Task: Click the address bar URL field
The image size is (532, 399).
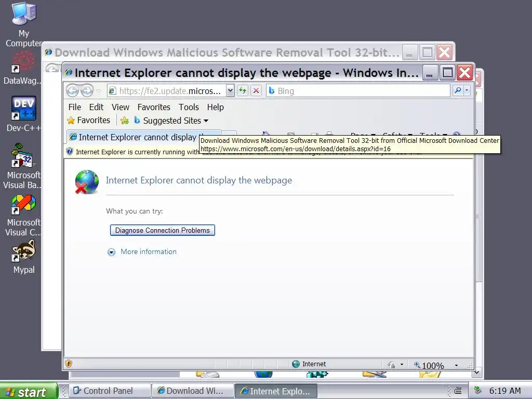Action: (x=167, y=90)
